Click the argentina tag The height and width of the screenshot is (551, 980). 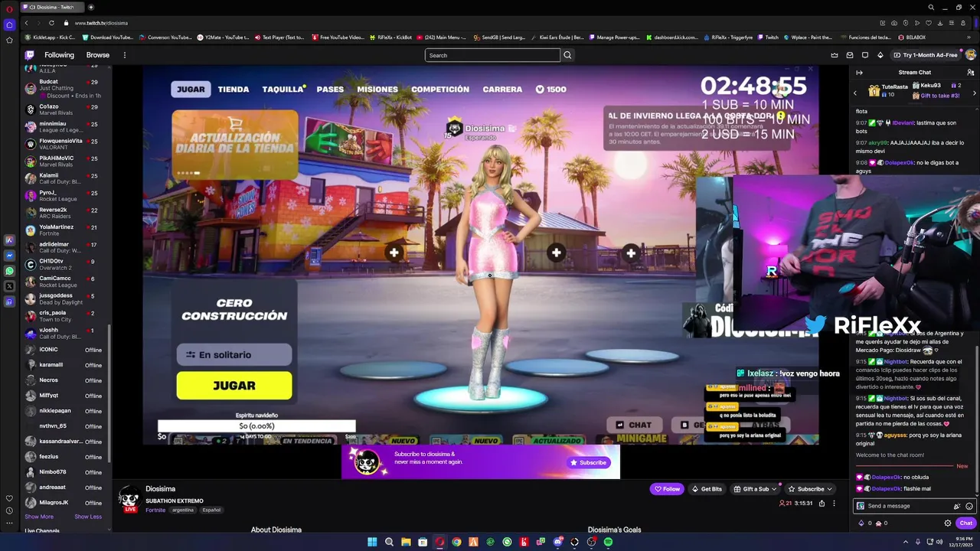point(183,510)
